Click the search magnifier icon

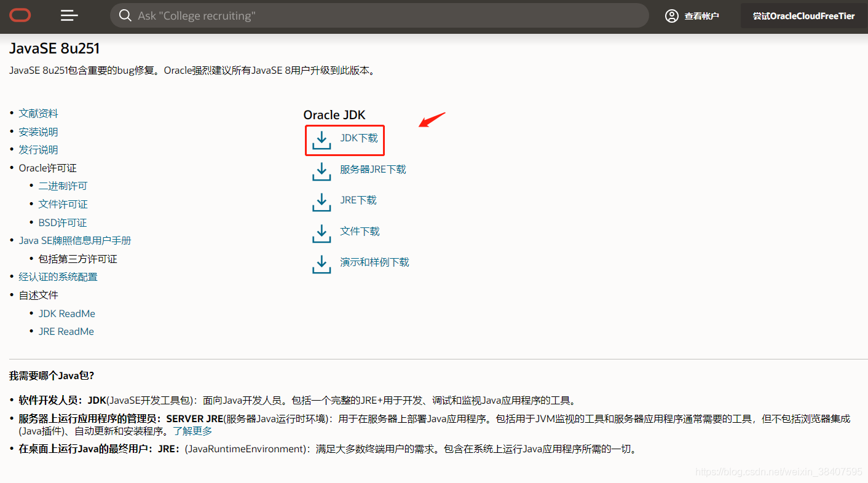(x=125, y=15)
